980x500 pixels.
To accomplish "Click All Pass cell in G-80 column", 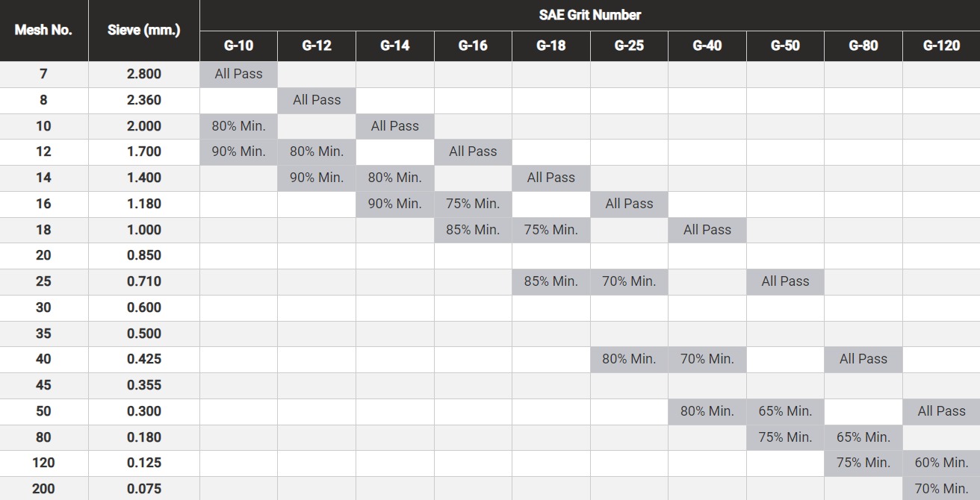I will (863, 359).
